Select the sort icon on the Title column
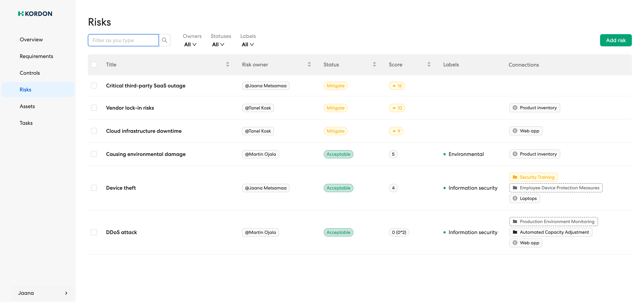Image resolution: width=644 pixels, height=302 pixels. 227,64
